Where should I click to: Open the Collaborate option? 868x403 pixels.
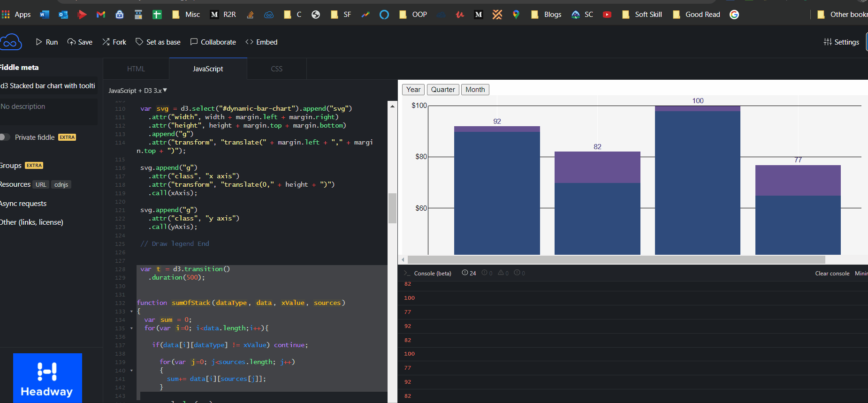coord(213,42)
